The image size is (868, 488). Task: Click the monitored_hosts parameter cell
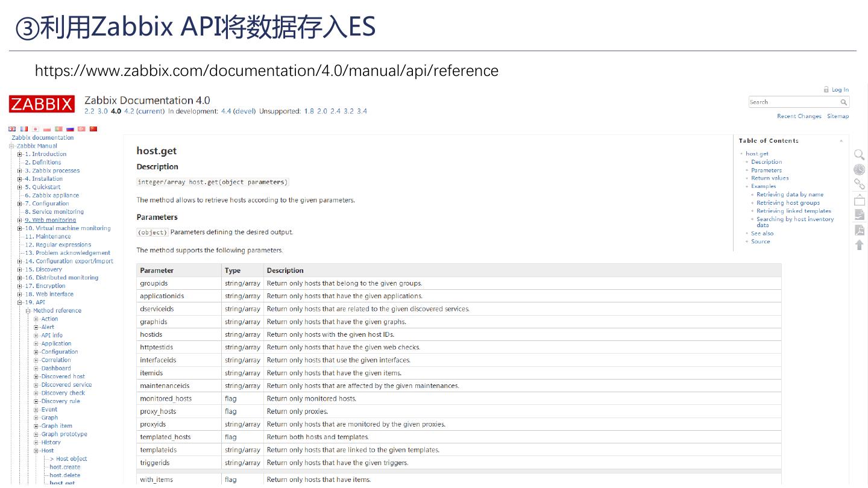point(179,398)
